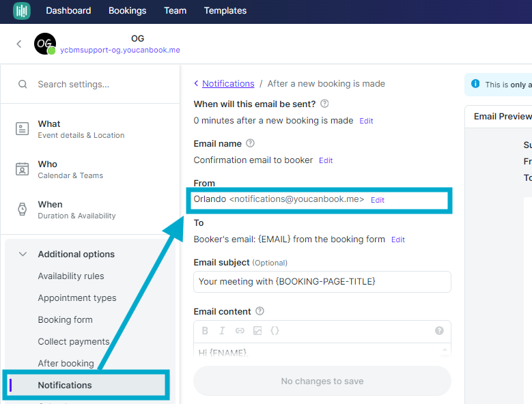Image resolution: width=532 pixels, height=404 pixels.
Task: Edit the send time setting
Action: tap(366, 121)
